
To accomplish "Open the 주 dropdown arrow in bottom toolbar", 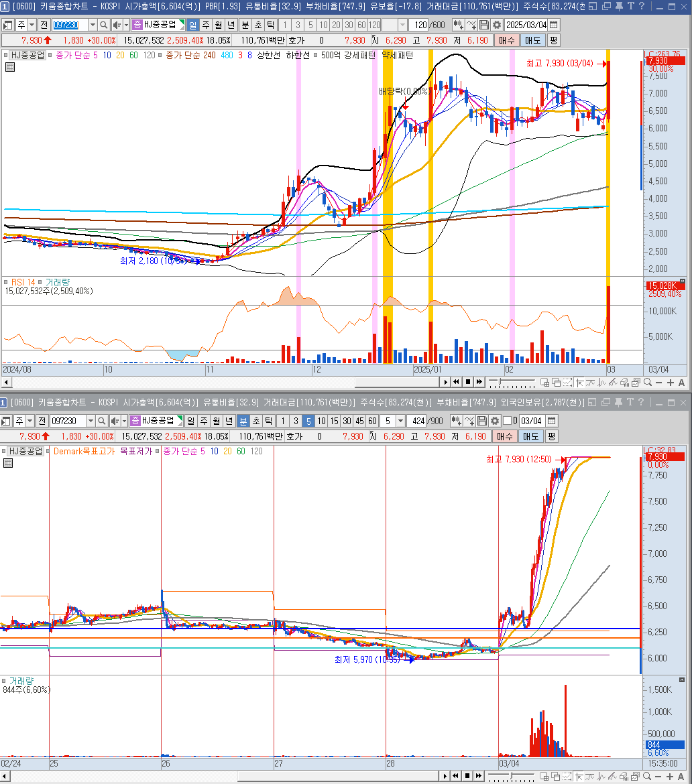I will pyautogui.click(x=30, y=421).
